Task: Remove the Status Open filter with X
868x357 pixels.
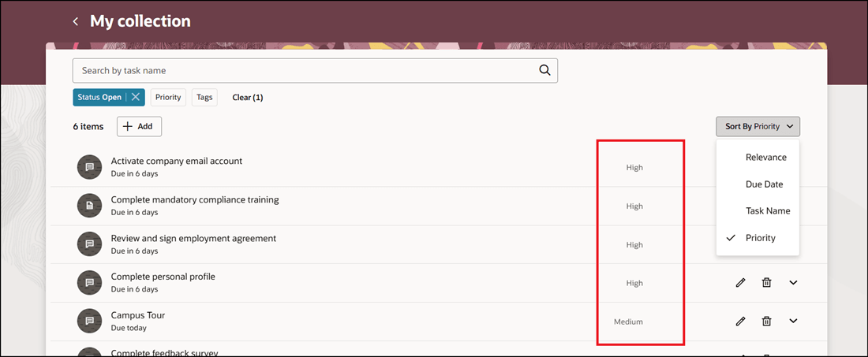Action: (135, 97)
